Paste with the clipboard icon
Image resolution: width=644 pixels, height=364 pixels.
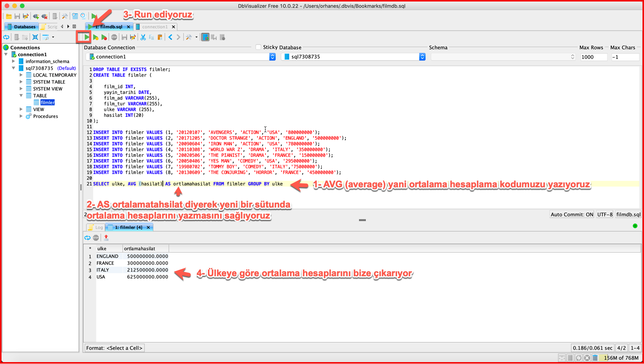160,37
